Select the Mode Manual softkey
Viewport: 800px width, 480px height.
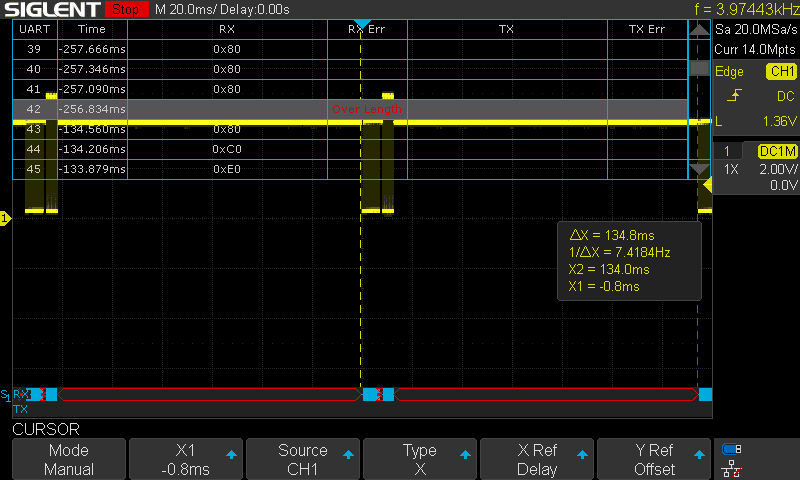pyautogui.click(x=69, y=460)
